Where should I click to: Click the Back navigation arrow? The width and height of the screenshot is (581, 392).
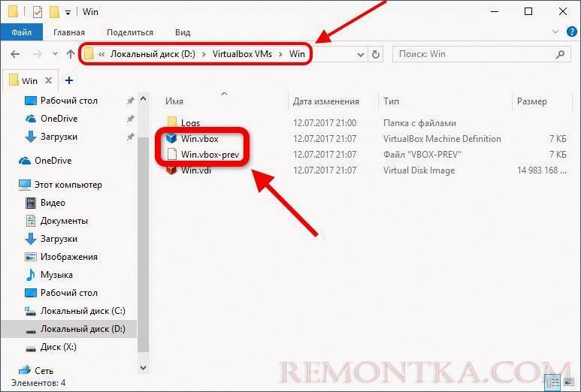tap(15, 54)
